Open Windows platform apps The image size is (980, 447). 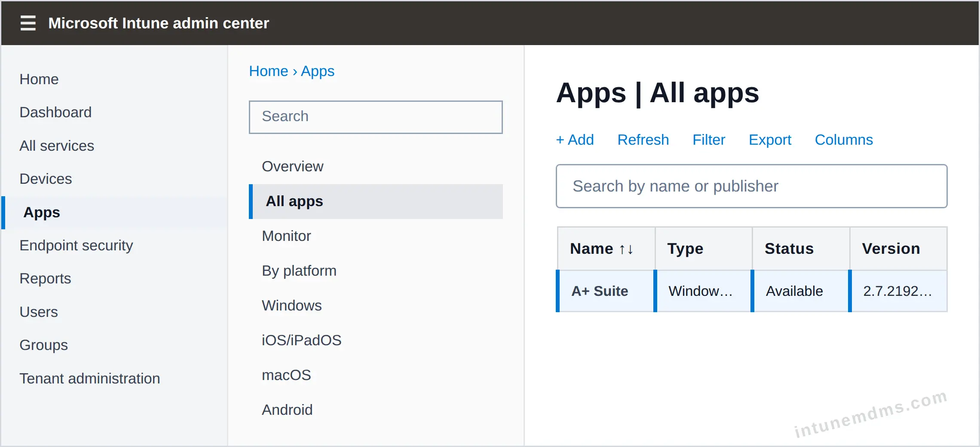(292, 305)
